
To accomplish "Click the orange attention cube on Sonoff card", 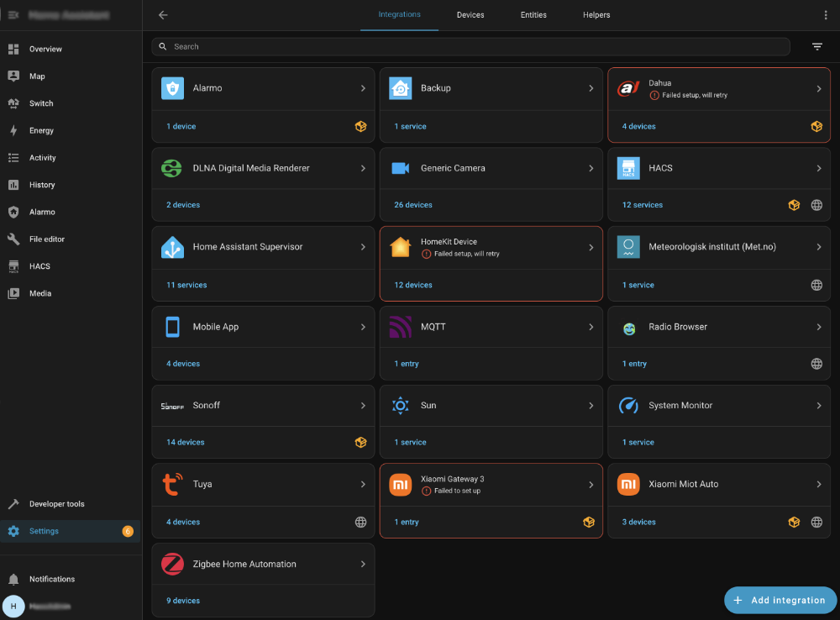I will (x=360, y=442).
